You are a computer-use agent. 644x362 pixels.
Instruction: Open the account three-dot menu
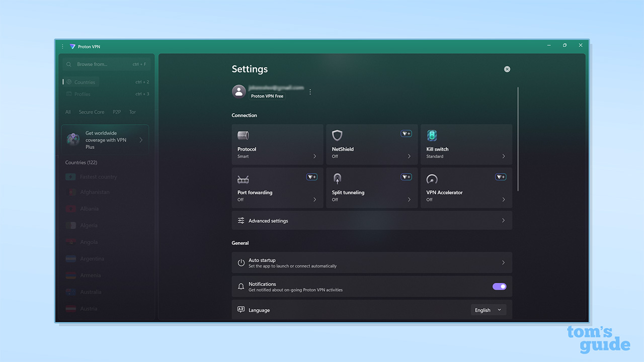(310, 92)
